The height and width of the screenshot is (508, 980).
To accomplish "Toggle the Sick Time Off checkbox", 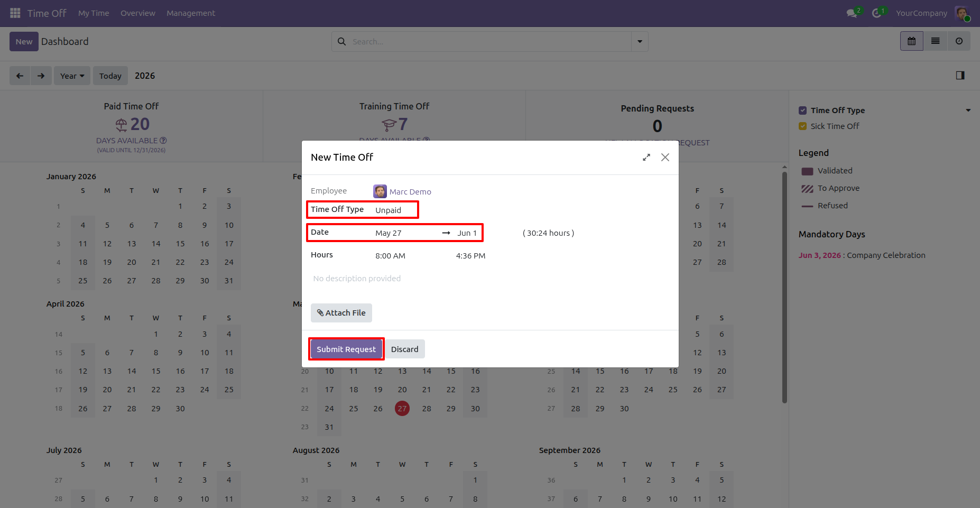I will coord(802,126).
